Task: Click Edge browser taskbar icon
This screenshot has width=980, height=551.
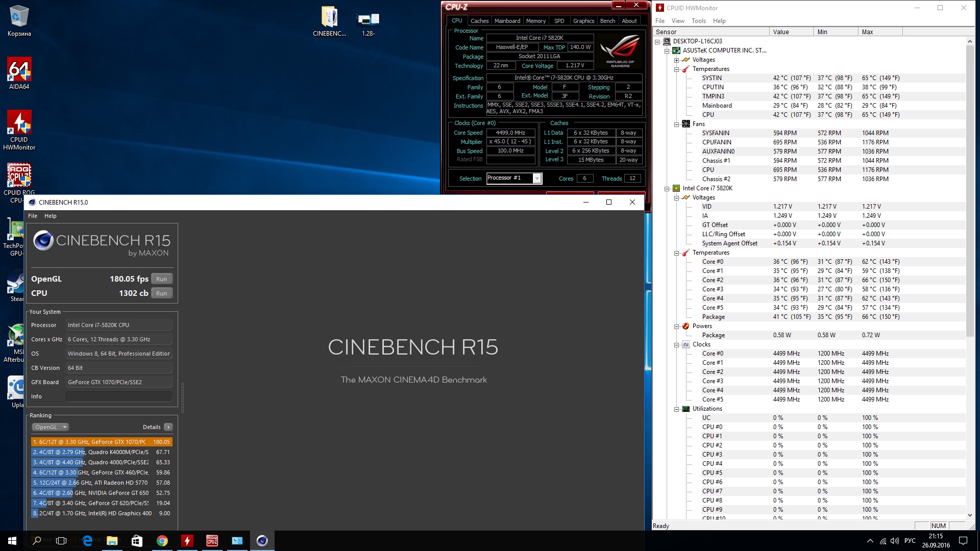Action: [87, 541]
